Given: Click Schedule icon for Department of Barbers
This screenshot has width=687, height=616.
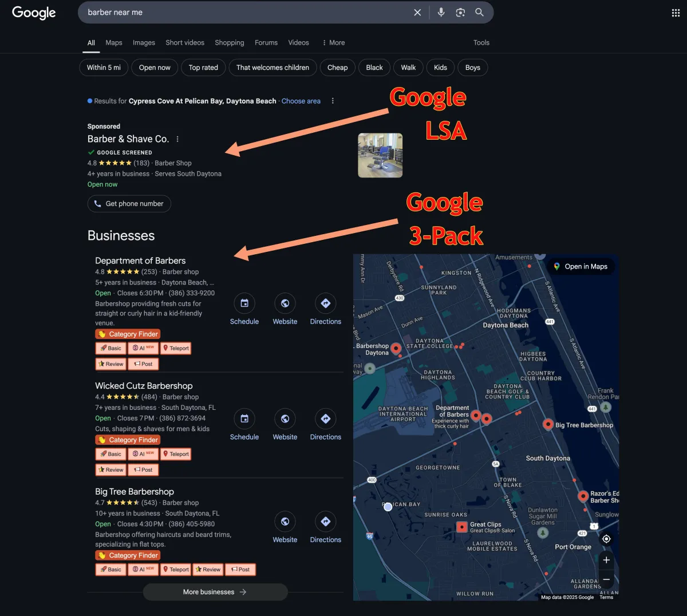Looking at the screenshot, I should point(244,303).
